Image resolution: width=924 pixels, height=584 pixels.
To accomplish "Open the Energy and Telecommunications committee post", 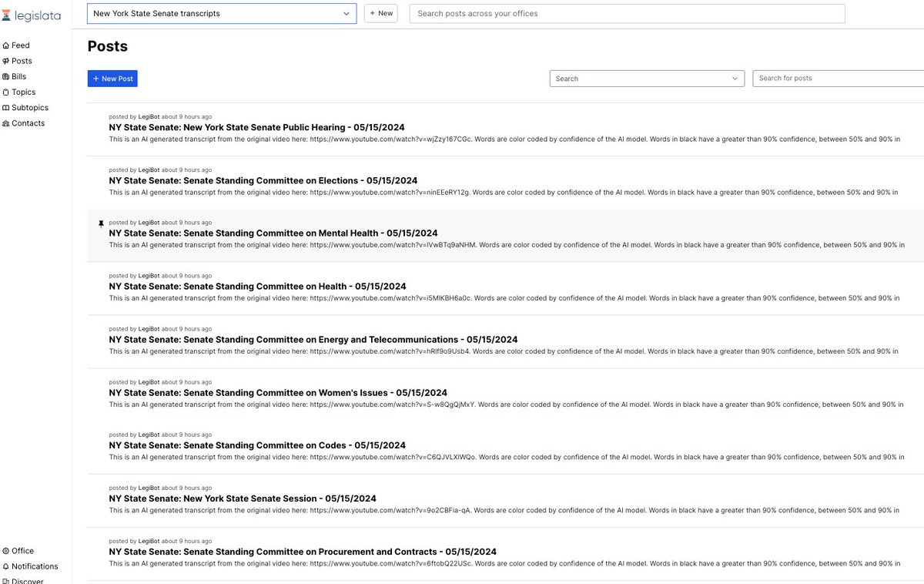I will 313,339.
